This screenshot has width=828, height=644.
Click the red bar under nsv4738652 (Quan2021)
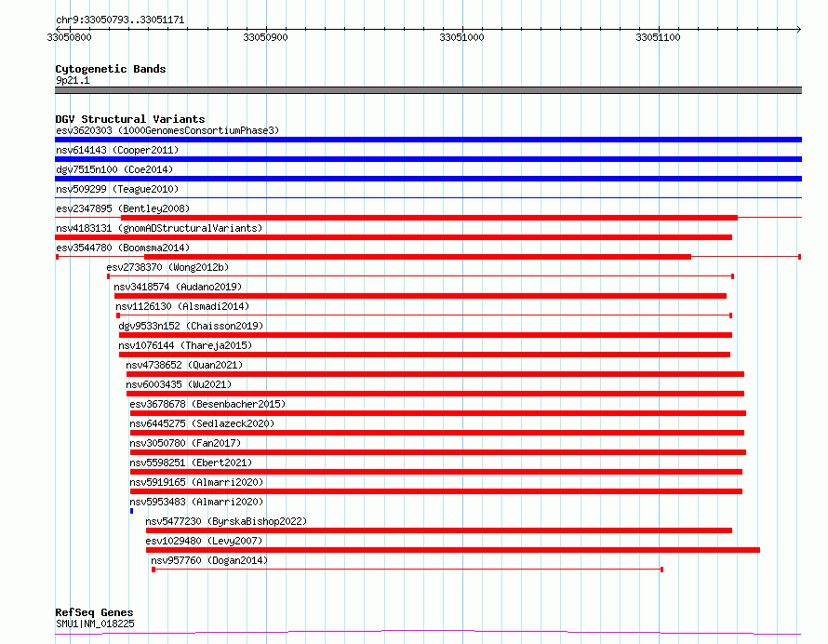[x=435, y=374]
